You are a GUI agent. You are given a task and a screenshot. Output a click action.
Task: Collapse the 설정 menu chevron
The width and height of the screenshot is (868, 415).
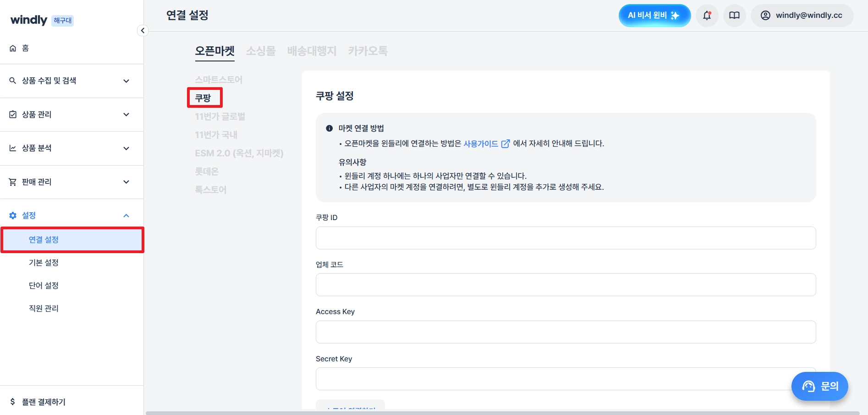[x=126, y=216]
